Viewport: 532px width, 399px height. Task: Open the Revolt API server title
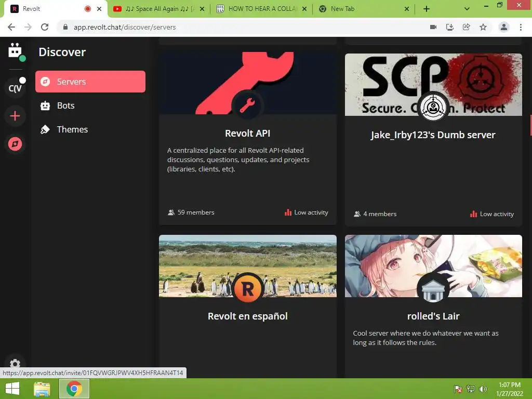pyautogui.click(x=248, y=134)
